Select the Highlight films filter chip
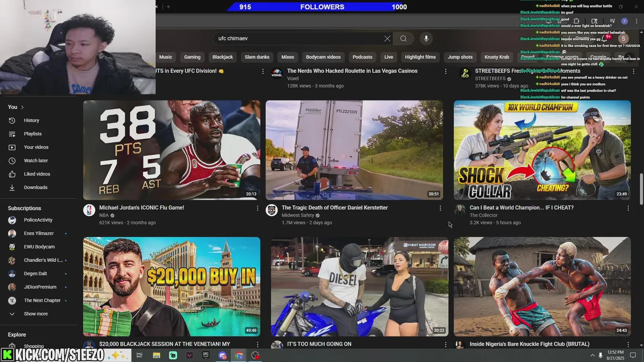 [420, 57]
